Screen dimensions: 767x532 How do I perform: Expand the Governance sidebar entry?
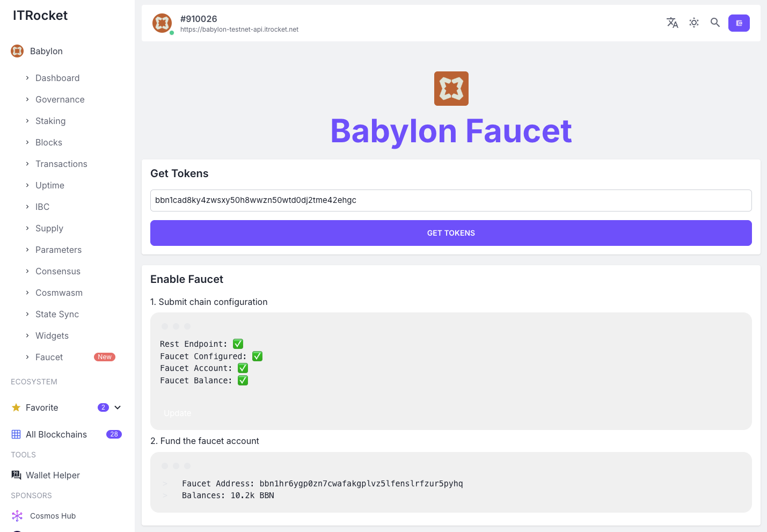click(60, 99)
